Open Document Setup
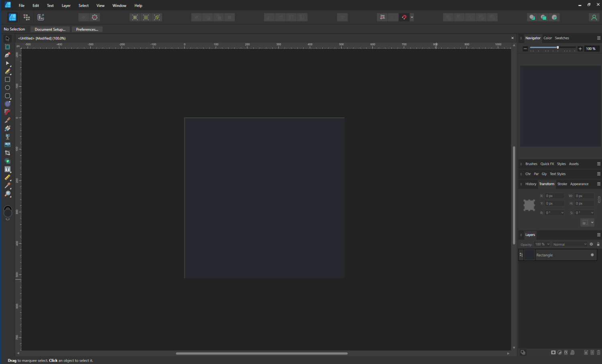 click(50, 29)
